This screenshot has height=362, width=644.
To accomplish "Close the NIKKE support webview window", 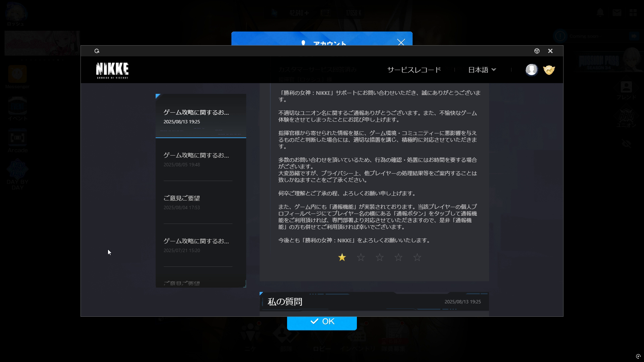I will point(550,51).
